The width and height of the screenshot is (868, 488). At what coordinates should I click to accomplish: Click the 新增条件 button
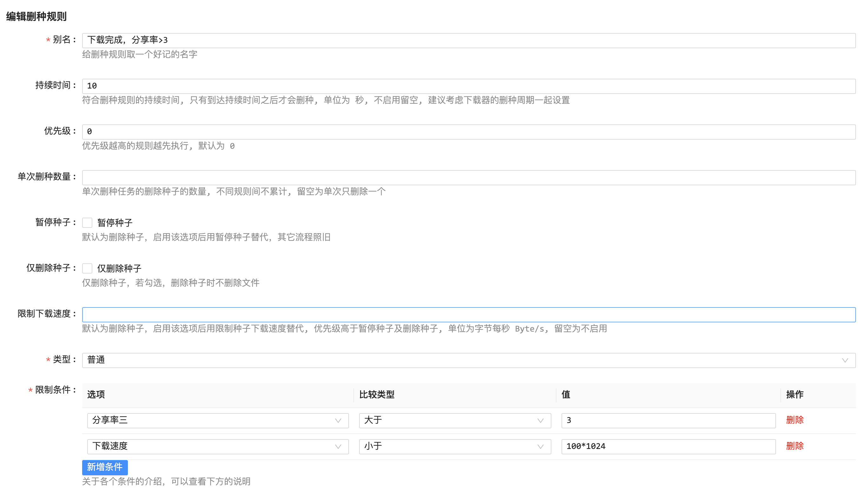click(105, 467)
